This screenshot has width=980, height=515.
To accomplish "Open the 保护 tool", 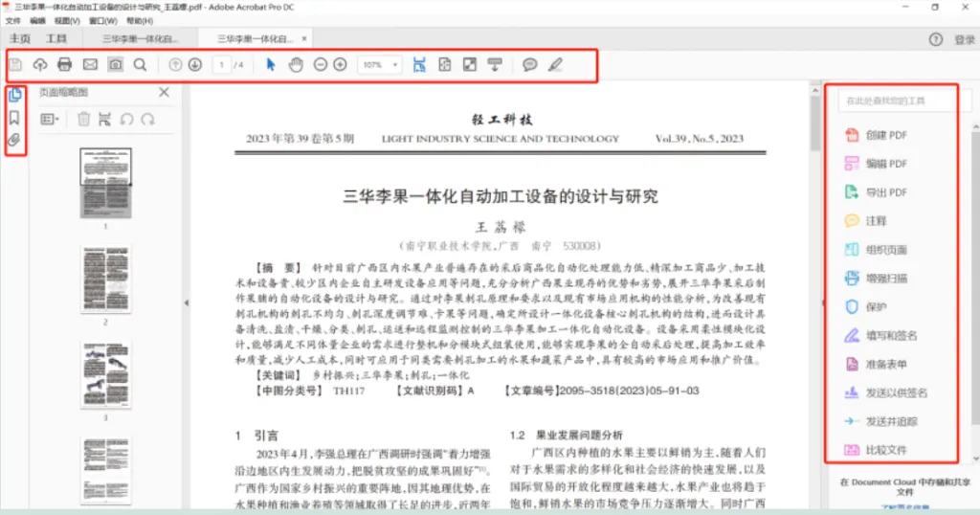I will pos(865,307).
